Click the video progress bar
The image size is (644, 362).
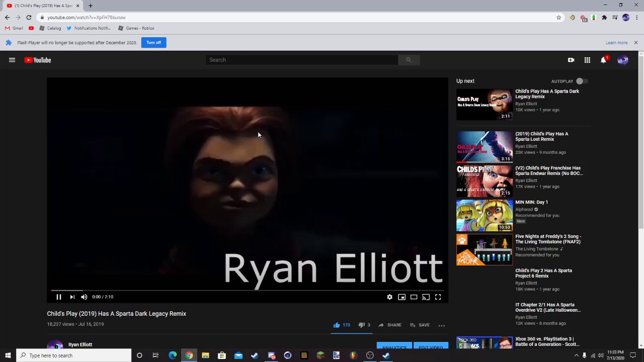(x=248, y=291)
